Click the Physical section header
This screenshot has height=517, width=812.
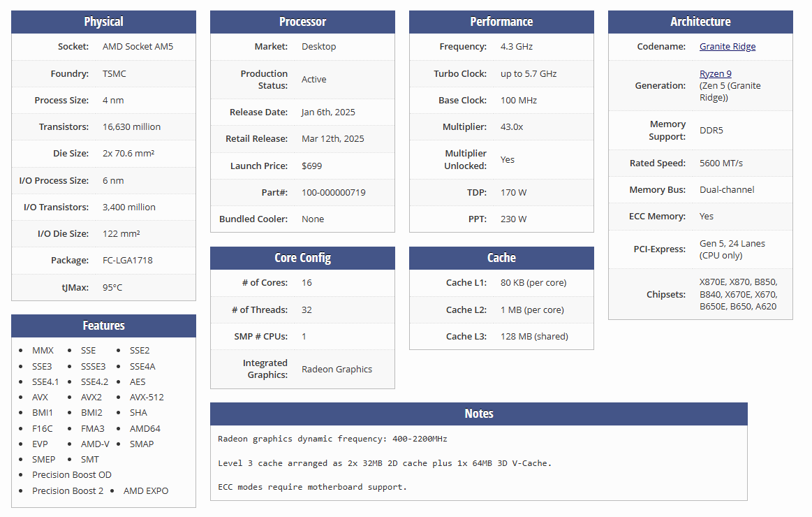(103, 22)
